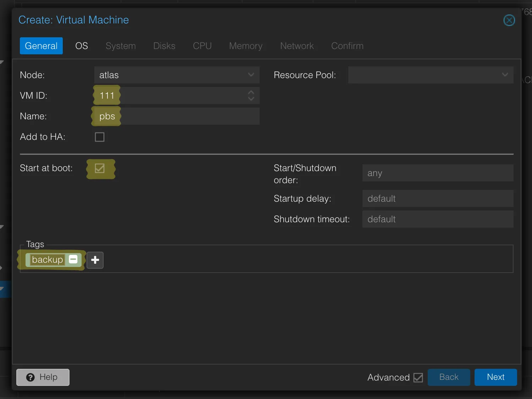Switch to the General tab

[41, 46]
